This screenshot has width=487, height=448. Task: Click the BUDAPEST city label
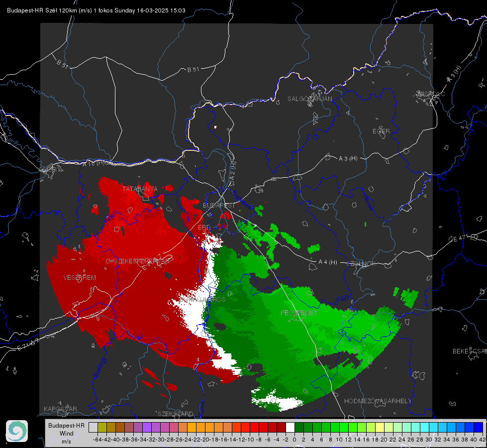tap(219, 205)
